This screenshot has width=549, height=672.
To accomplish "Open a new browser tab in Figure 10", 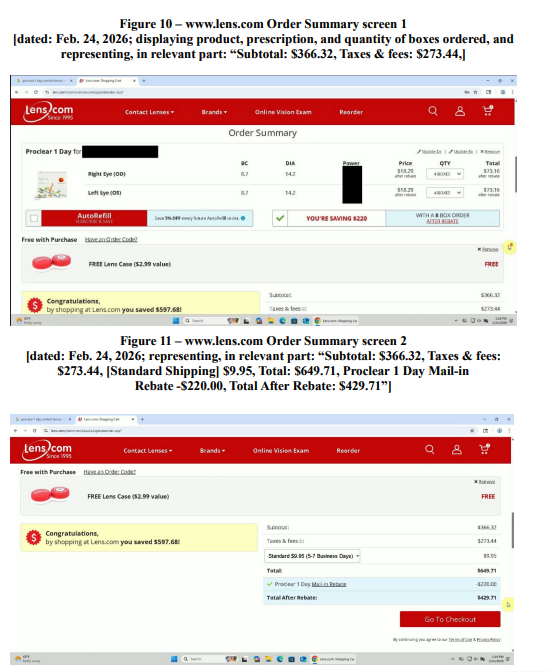I will tap(144, 81).
